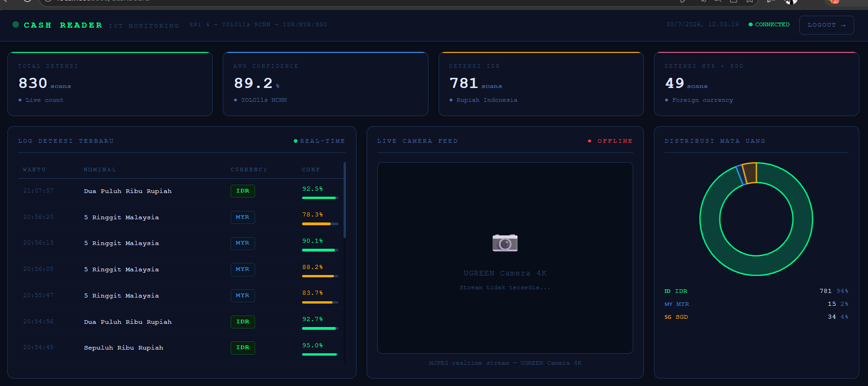Screen dimensions: 868x386
Task: Click the IDR badge at 20:54:45 row
Action: 243,347
